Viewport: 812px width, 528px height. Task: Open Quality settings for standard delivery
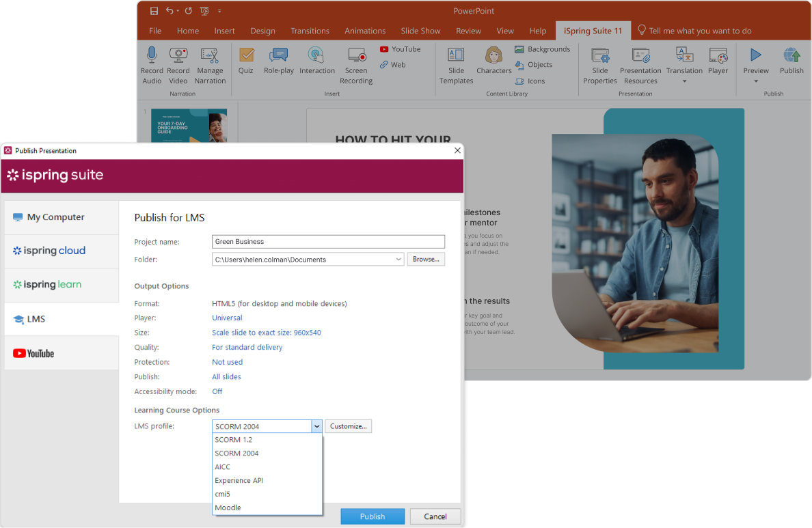(x=247, y=347)
